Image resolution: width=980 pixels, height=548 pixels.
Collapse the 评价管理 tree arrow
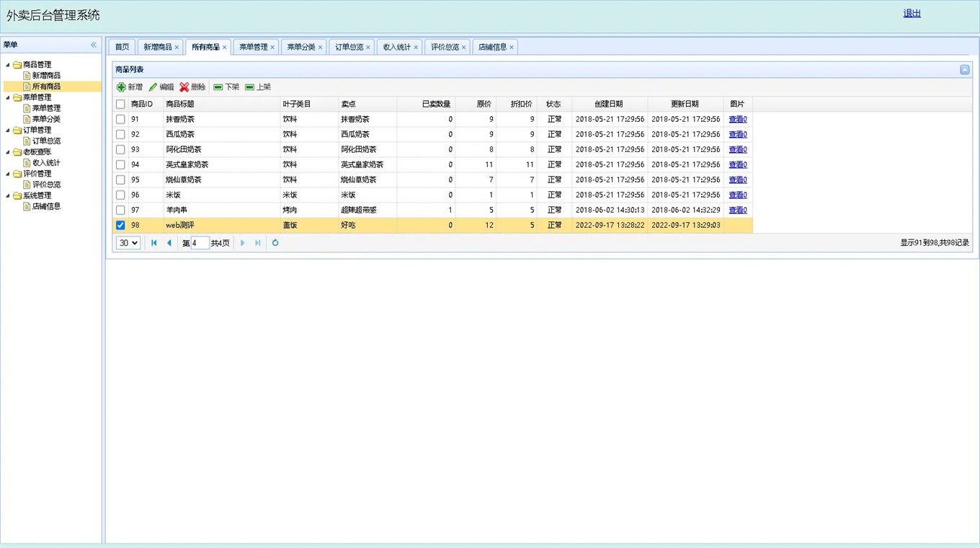click(x=8, y=174)
